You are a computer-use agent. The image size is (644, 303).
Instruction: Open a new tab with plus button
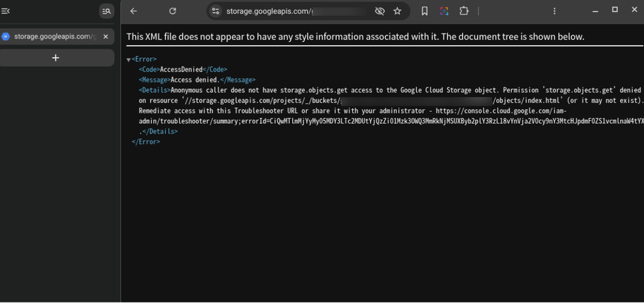coord(56,58)
